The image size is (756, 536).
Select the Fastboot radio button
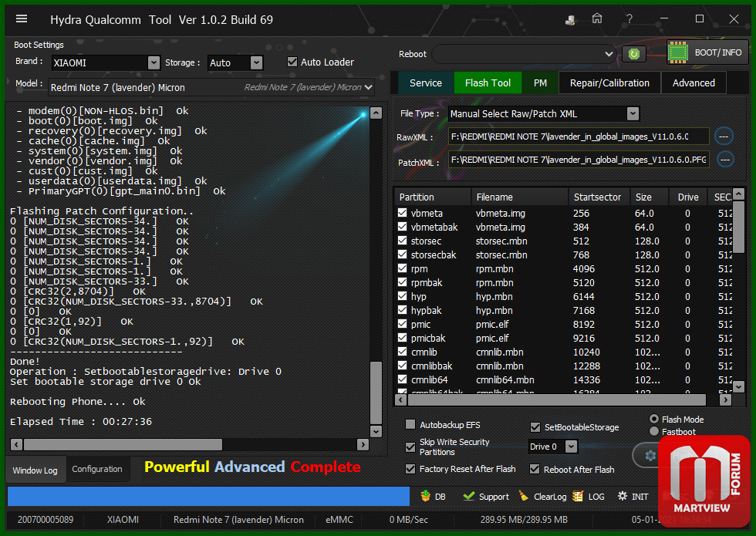coord(654,431)
